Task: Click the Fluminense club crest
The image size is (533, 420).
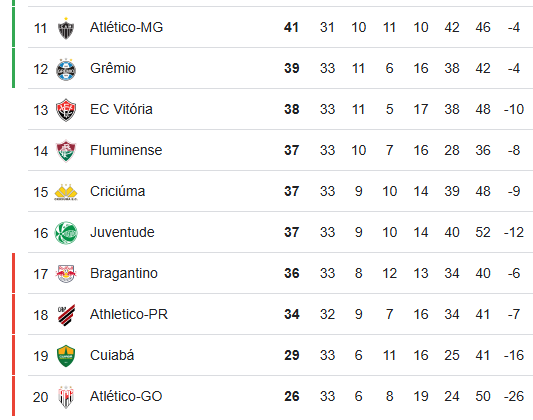Action: pos(66,151)
